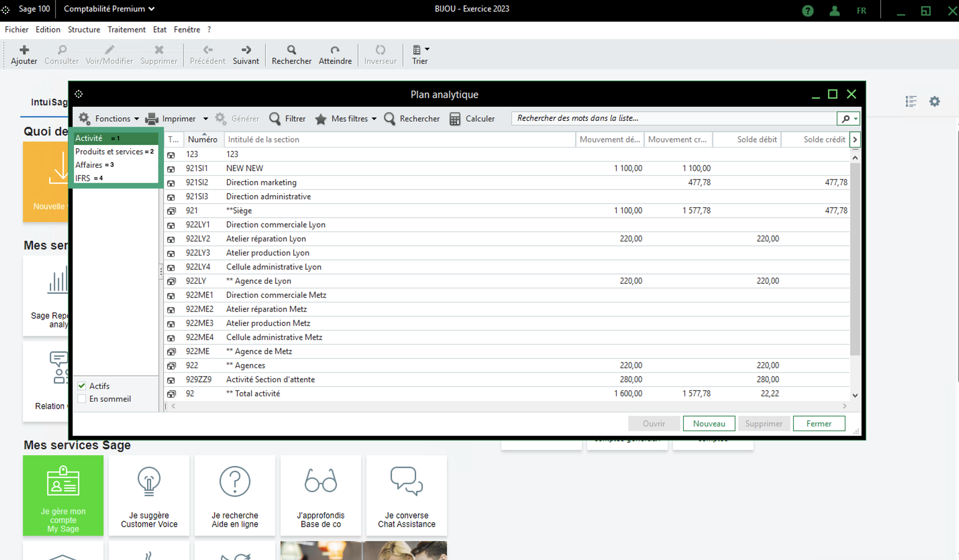The width and height of the screenshot is (959, 560).
Task: Expand the Fonctions dropdown
Action: [x=112, y=119]
